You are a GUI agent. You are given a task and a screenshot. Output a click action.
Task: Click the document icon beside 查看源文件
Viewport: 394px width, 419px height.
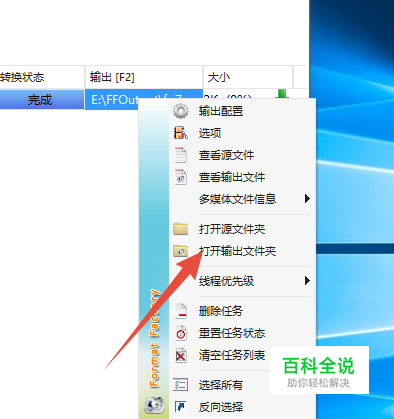click(181, 155)
